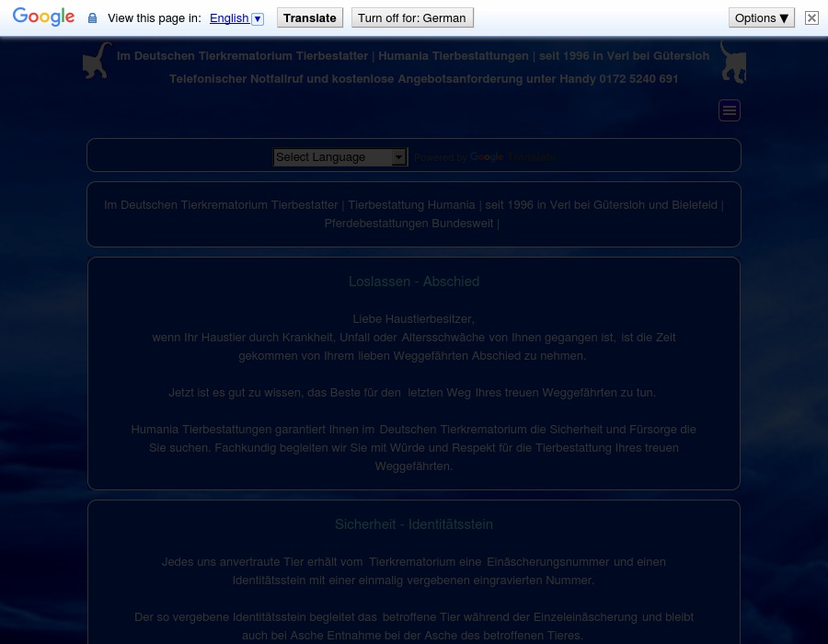The image size is (828, 644).
Task: Click the heading Loslassen - Abschied
Action: [414, 282]
